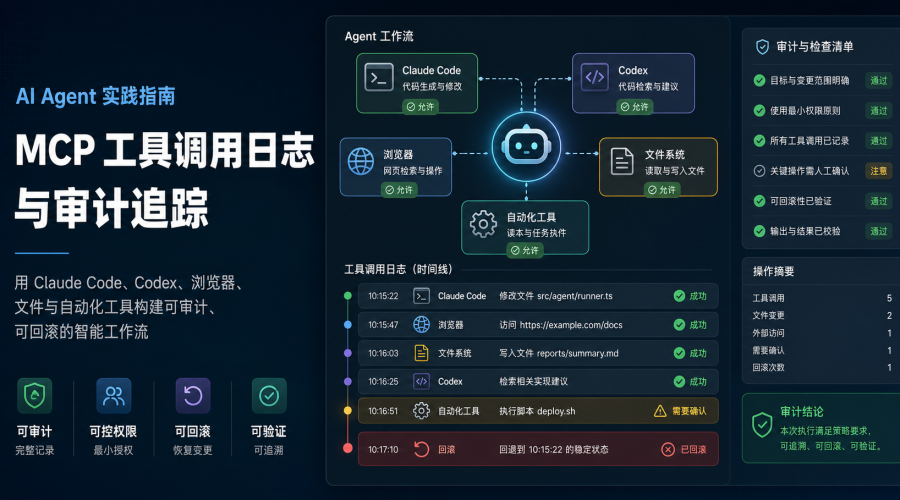Toggle the check for 所有工具调用已记录
The width and height of the screenshot is (900, 500).
[759, 141]
